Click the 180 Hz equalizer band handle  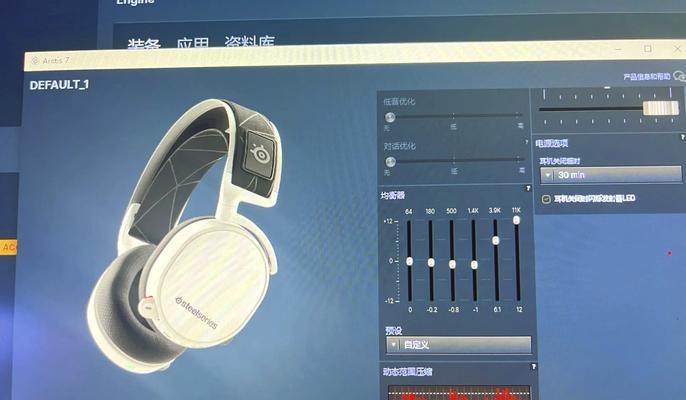431,262
